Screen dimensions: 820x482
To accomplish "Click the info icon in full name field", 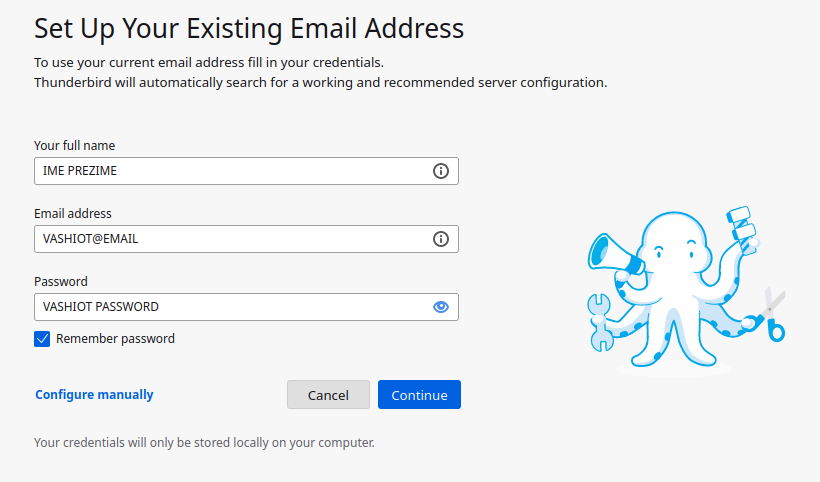I will tap(441, 171).
